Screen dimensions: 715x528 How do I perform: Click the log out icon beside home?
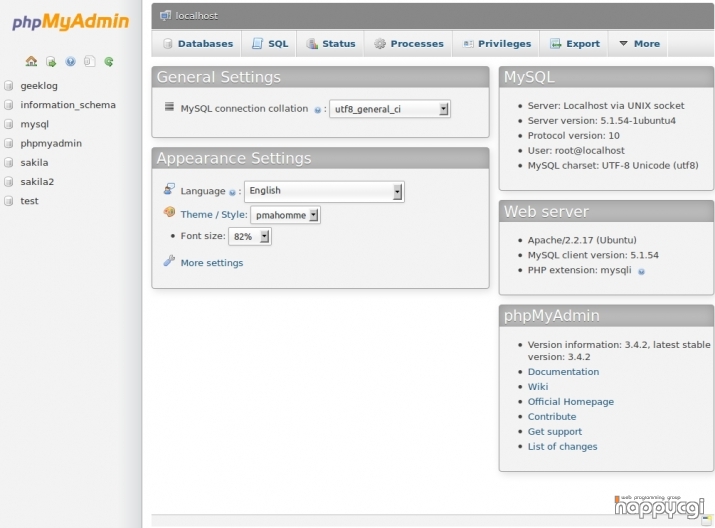point(51,62)
